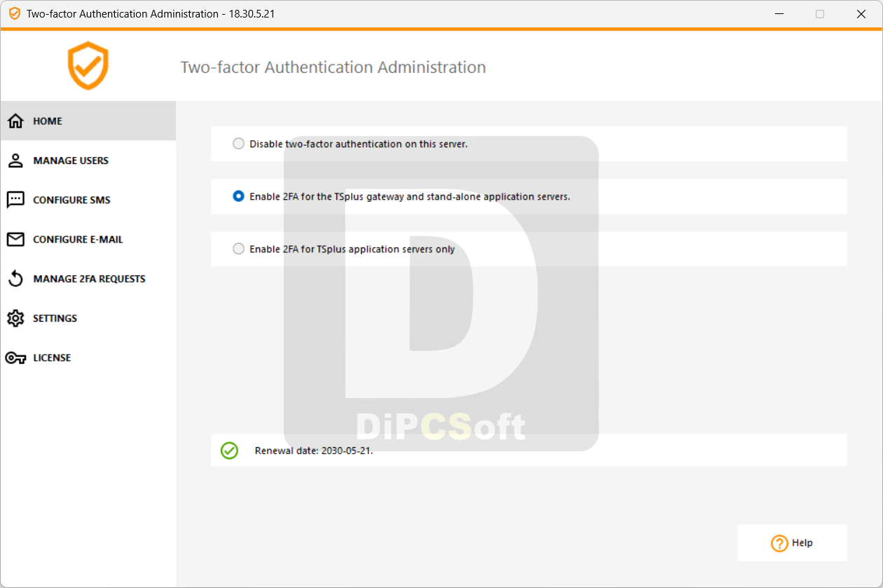This screenshot has height=588, width=883.
Task: Select Disable two-factor authentication radio button
Action: coord(238,144)
